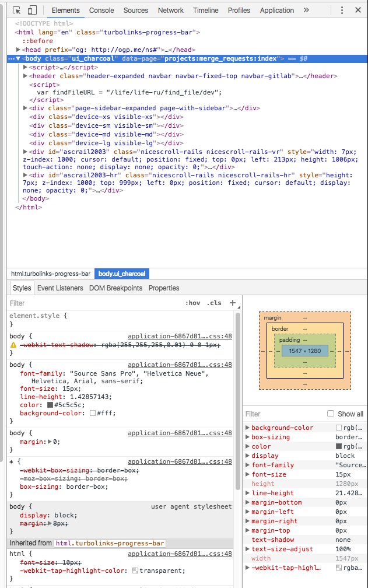The height and width of the screenshot is (588, 368).
Task: Select html.turbolinks-progress-bar breadcrumb
Action: (x=51, y=274)
